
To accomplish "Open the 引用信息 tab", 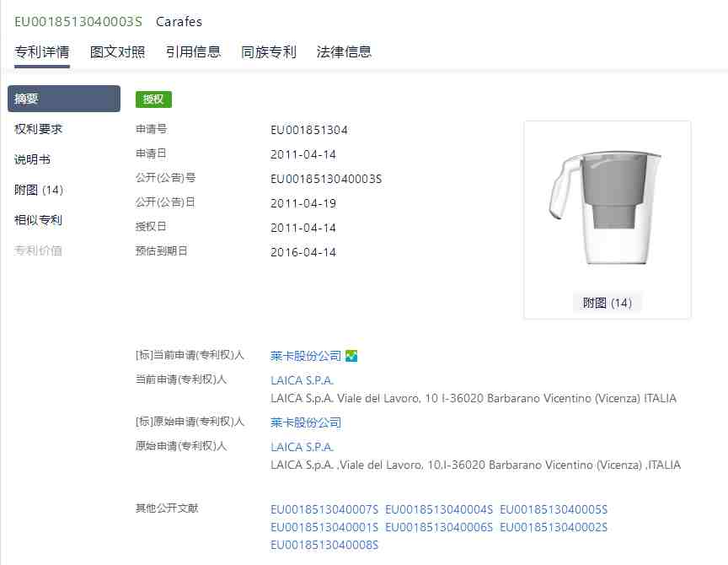I will [193, 51].
